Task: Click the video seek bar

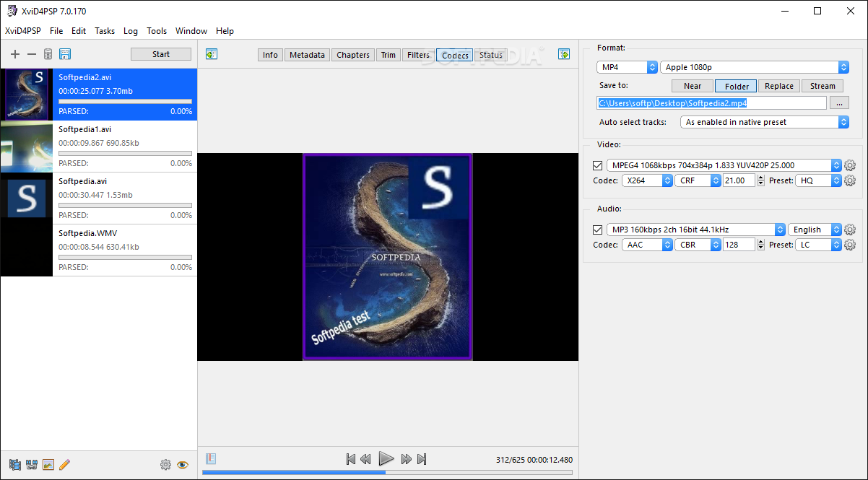Action: pyautogui.click(x=387, y=473)
